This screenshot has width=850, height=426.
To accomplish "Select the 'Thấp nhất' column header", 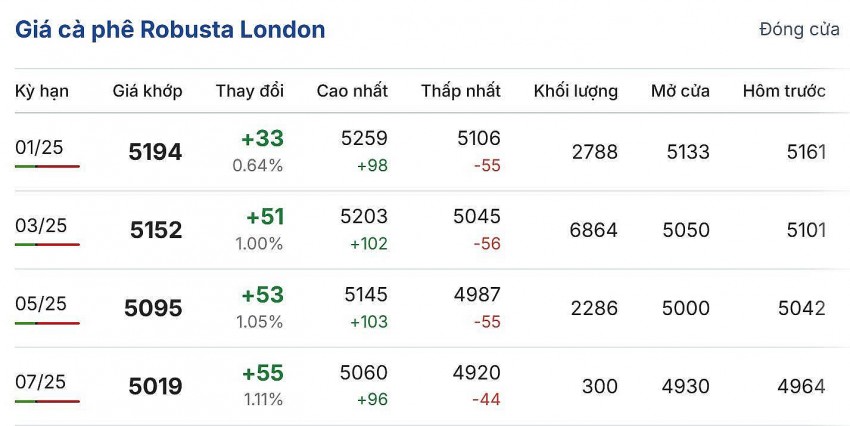I will pos(461,91).
